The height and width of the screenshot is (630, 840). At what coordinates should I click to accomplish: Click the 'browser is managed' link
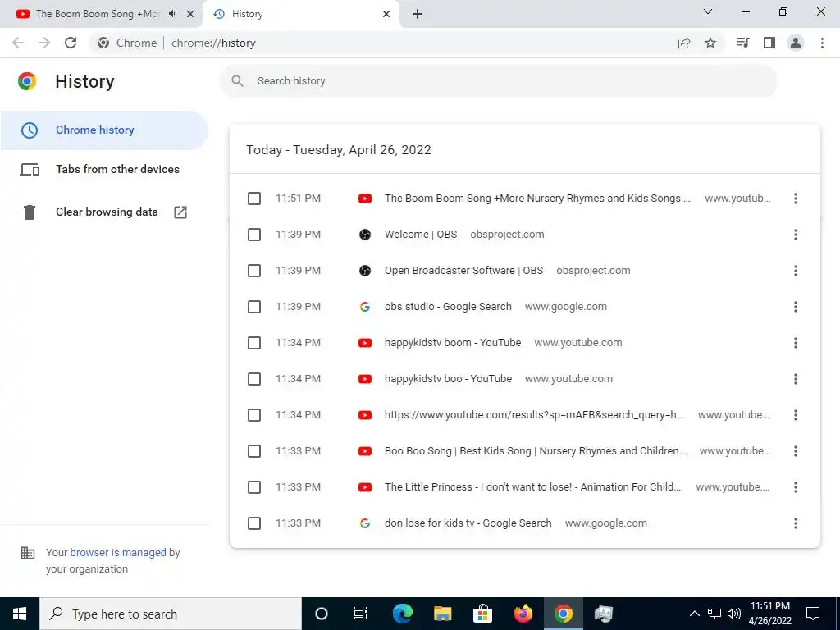(118, 553)
